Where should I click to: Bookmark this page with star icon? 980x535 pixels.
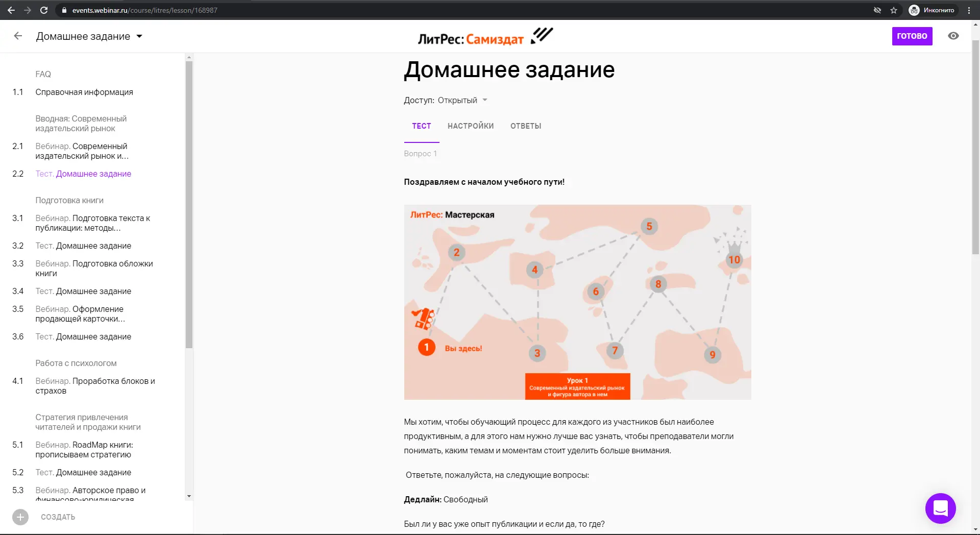[x=894, y=10]
